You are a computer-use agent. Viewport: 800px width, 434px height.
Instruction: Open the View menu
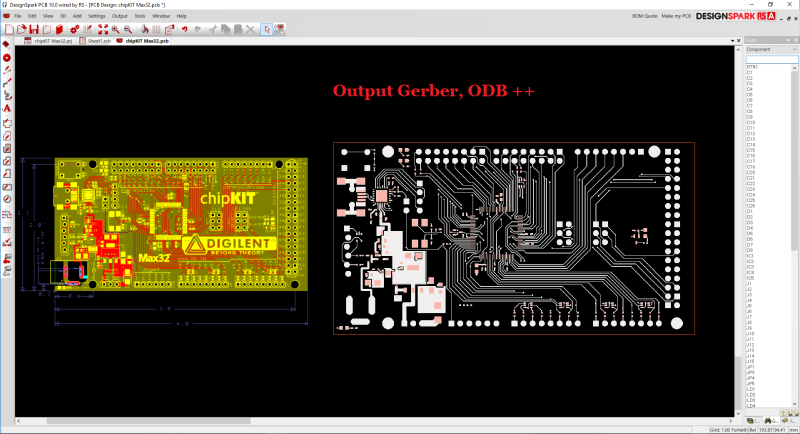48,16
